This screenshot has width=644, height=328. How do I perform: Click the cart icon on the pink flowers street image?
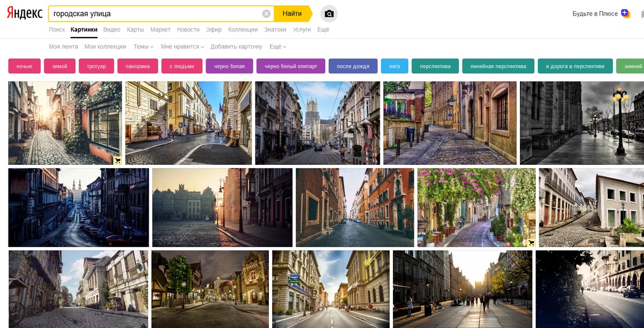(531, 242)
